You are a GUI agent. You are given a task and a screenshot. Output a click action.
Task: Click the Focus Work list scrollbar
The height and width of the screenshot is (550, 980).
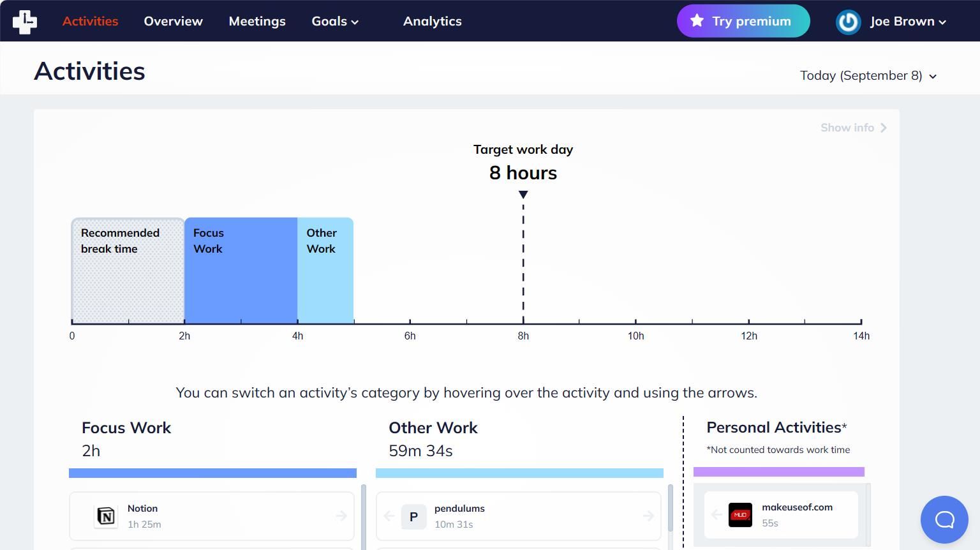[x=364, y=517]
